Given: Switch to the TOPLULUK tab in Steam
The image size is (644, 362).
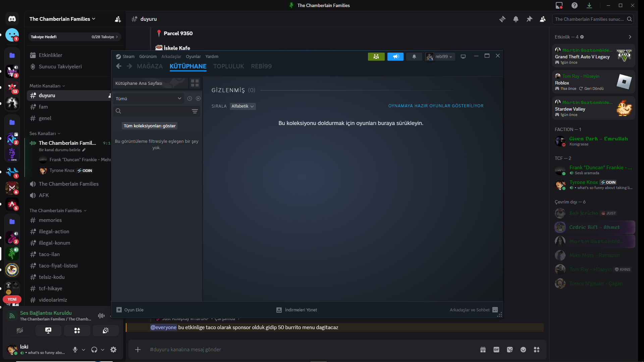Looking at the screenshot, I should 229,66.
